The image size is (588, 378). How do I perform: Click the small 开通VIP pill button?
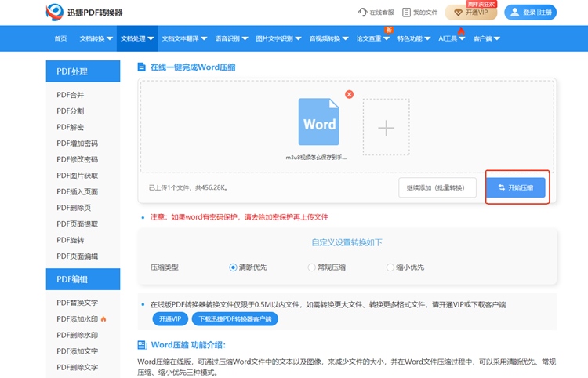pyautogui.click(x=170, y=318)
